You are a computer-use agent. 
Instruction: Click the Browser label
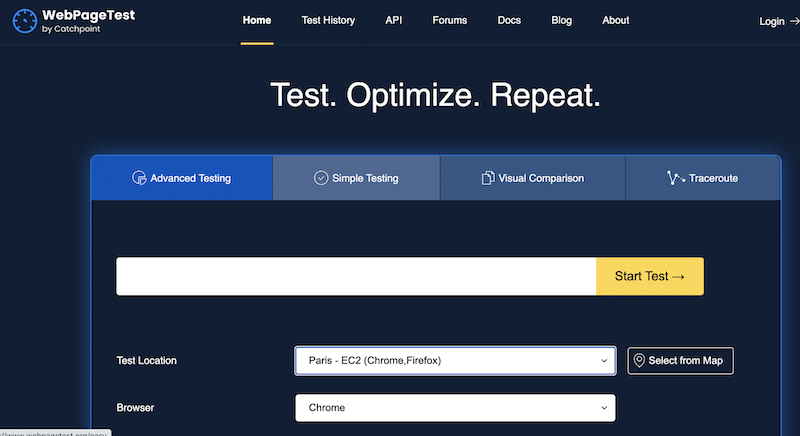135,407
